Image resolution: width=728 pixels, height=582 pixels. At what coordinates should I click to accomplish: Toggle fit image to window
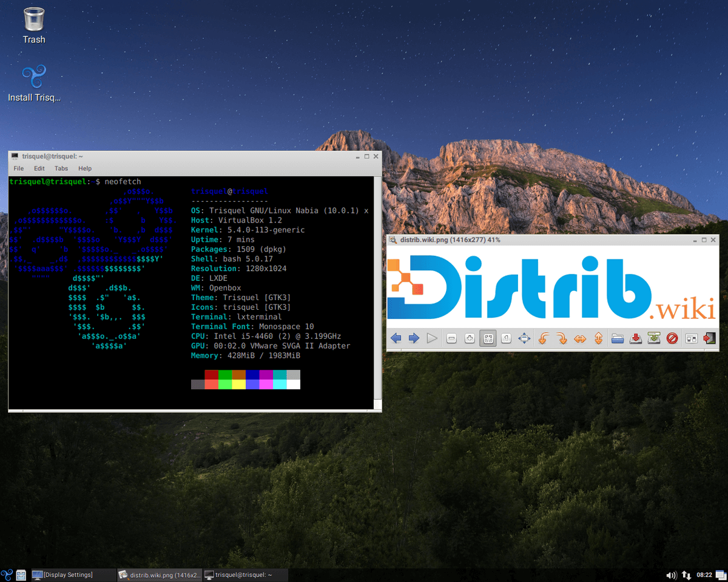click(x=488, y=338)
